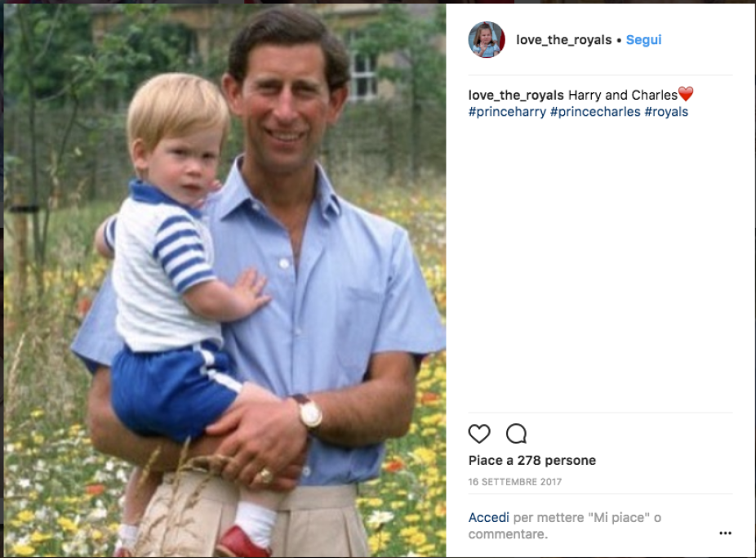Open love_the_royals username in post header
The height and width of the screenshot is (558, 756).
pyautogui.click(x=563, y=40)
